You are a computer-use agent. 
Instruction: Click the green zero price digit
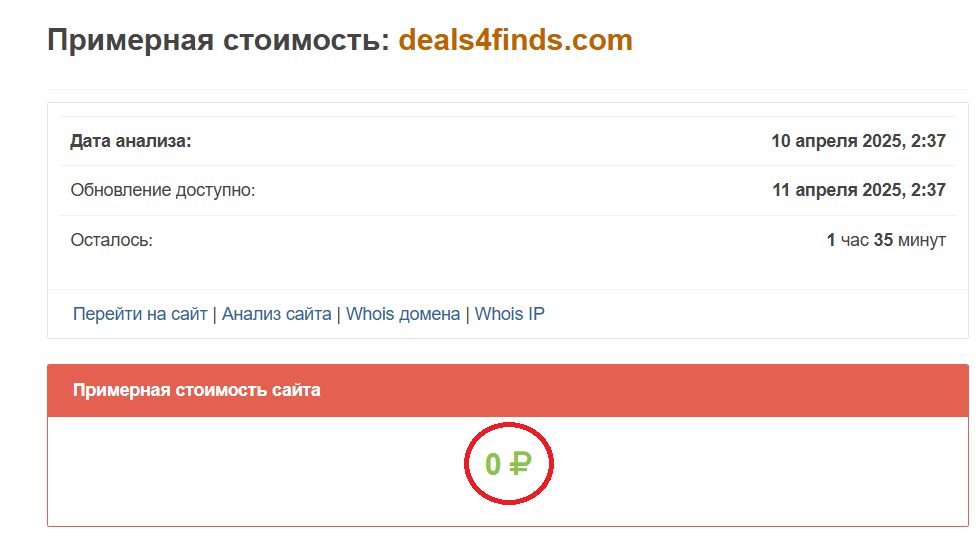(x=493, y=464)
